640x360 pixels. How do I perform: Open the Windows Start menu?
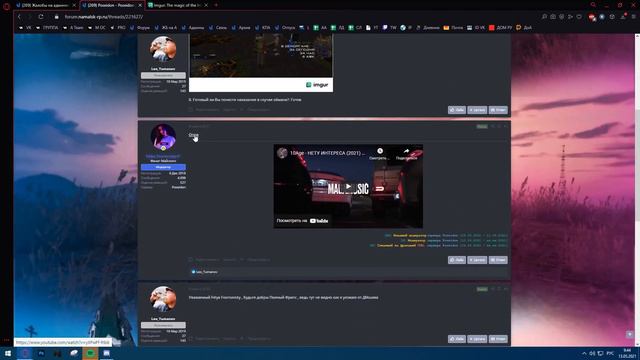[8, 353]
